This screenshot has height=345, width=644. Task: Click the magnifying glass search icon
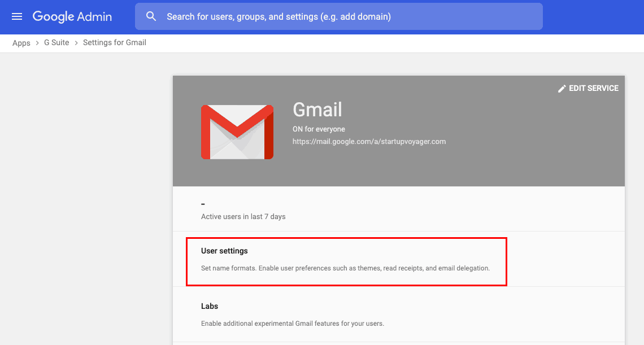151,16
